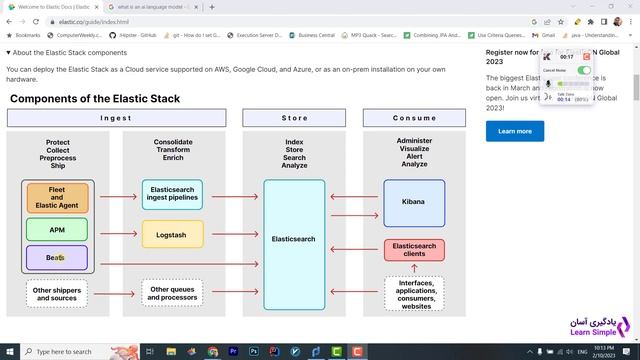Click the 'Components of the Elastic Stack' heading
This screenshot has height=360, width=640.
tap(95, 99)
